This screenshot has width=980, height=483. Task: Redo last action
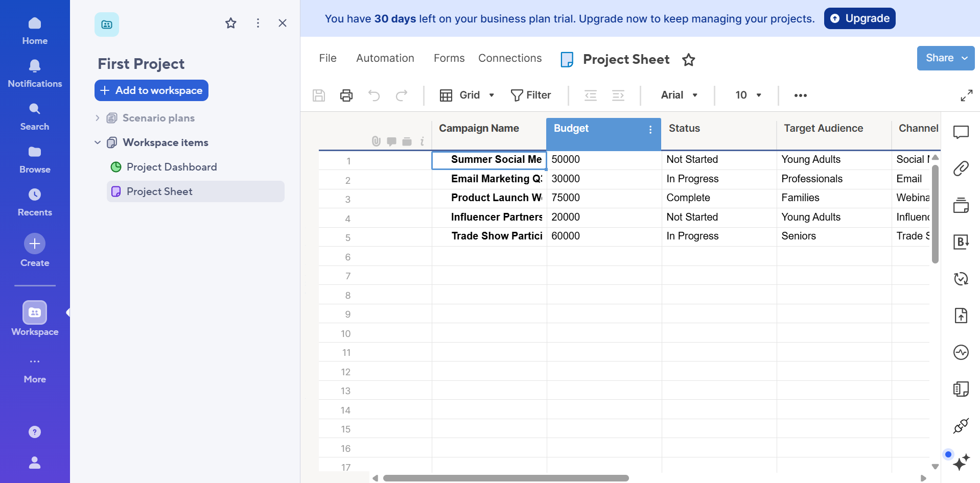402,95
